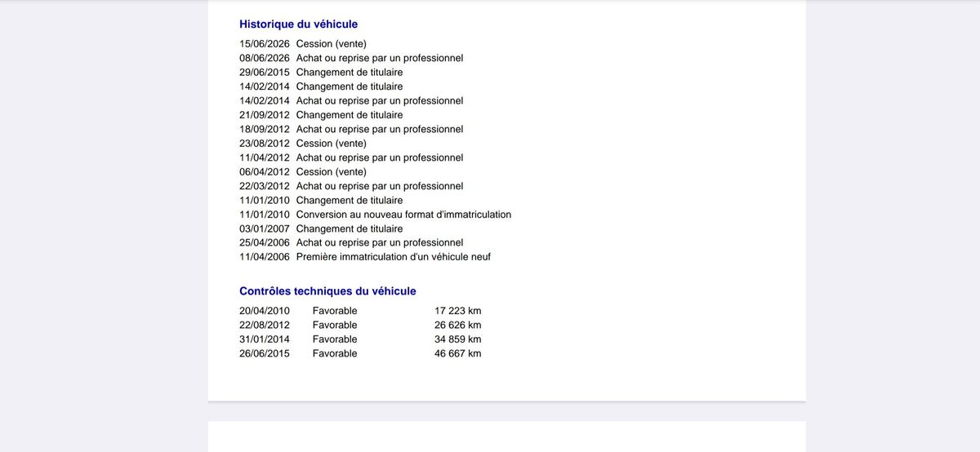Click Favorable result for 31/01/2014
The image size is (980, 452).
pos(335,339)
